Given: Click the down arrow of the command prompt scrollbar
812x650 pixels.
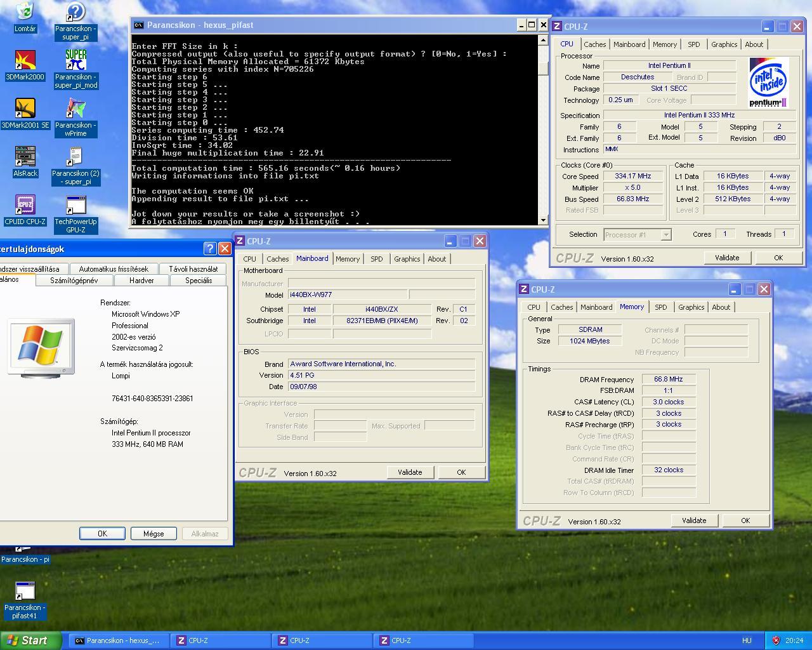Looking at the screenshot, I should click(x=543, y=220).
